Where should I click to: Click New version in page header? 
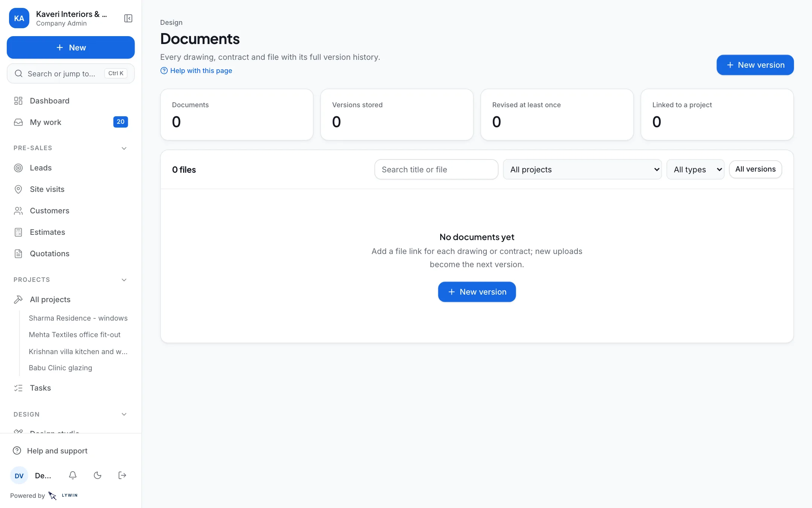[x=755, y=65]
